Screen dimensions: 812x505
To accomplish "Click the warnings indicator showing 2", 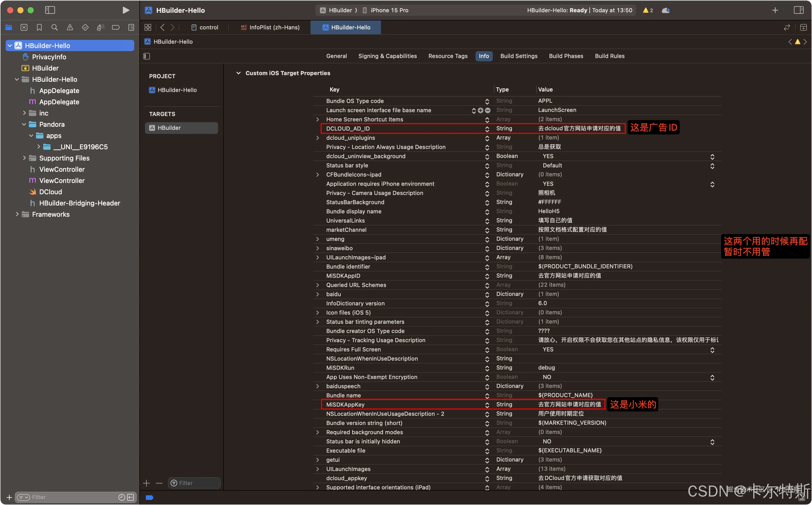I will (x=648, y=10).
